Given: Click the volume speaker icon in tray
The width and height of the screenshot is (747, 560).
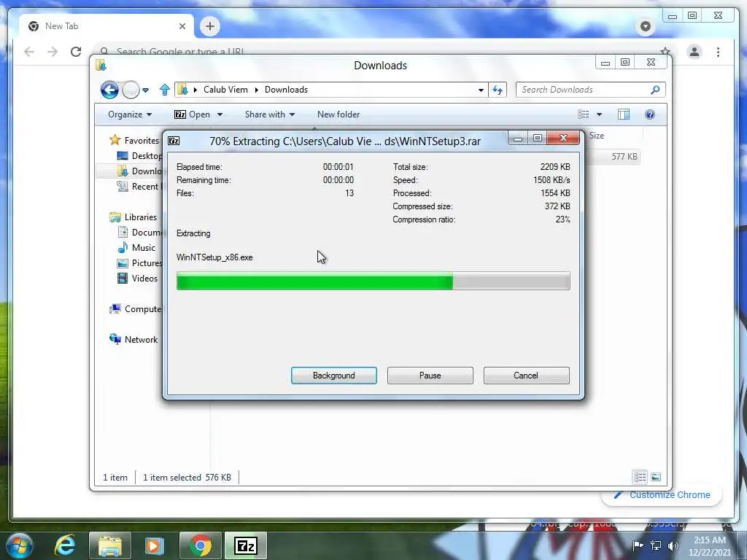Looking at the screenshot, I should tap(673, 545).
